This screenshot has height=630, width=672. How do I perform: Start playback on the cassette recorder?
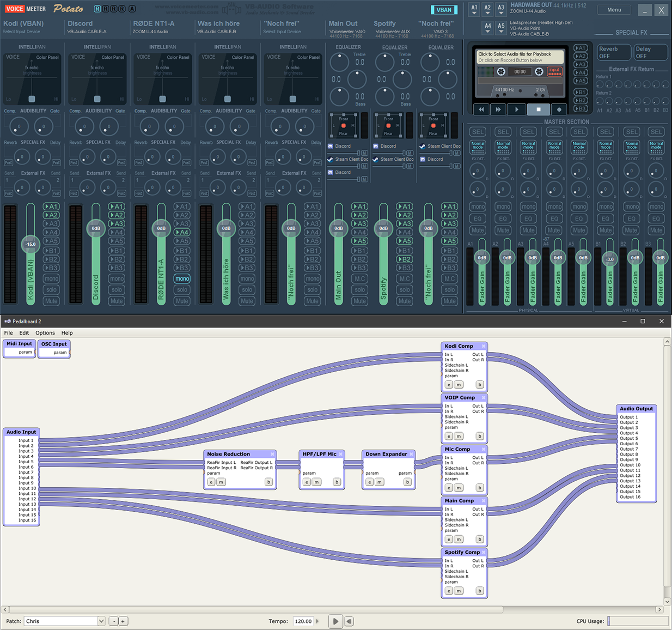tap(517, 109)
